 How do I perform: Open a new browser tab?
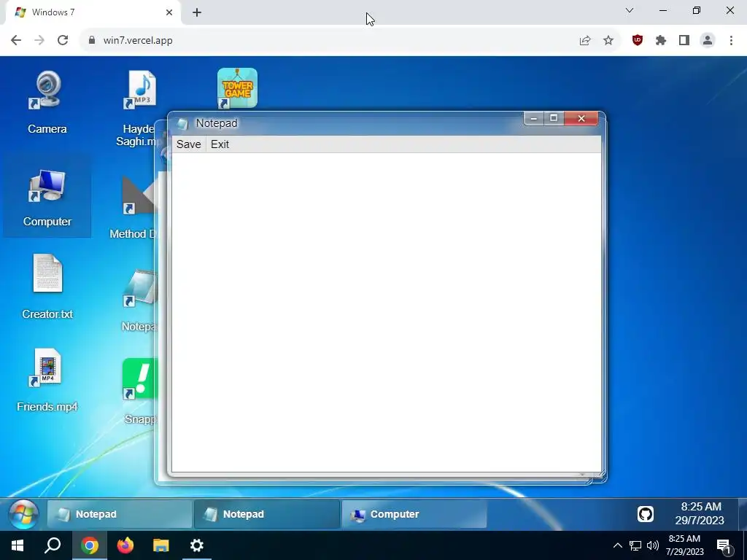pyautogui.click(x=197, y=12)
